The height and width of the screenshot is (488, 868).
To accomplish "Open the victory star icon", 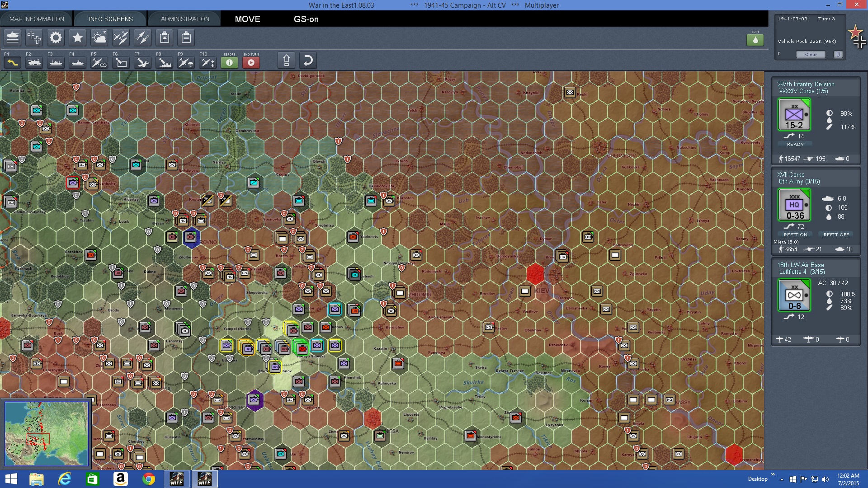I will click(x=77, y=38).
